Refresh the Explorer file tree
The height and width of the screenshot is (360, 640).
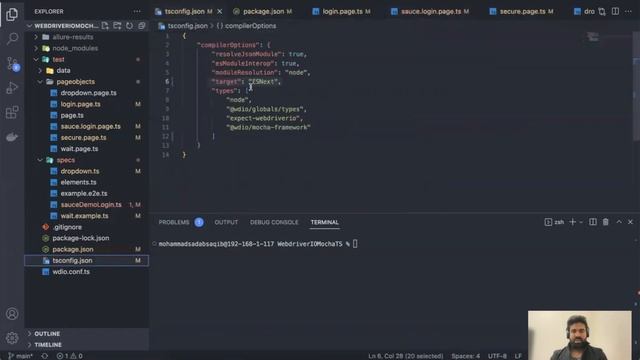(129, 26)
